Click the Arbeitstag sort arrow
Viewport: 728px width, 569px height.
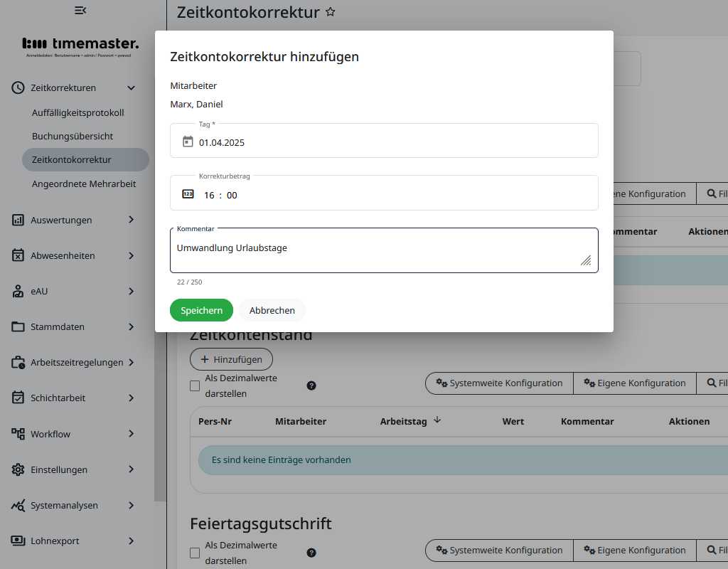tap(437, 420)
